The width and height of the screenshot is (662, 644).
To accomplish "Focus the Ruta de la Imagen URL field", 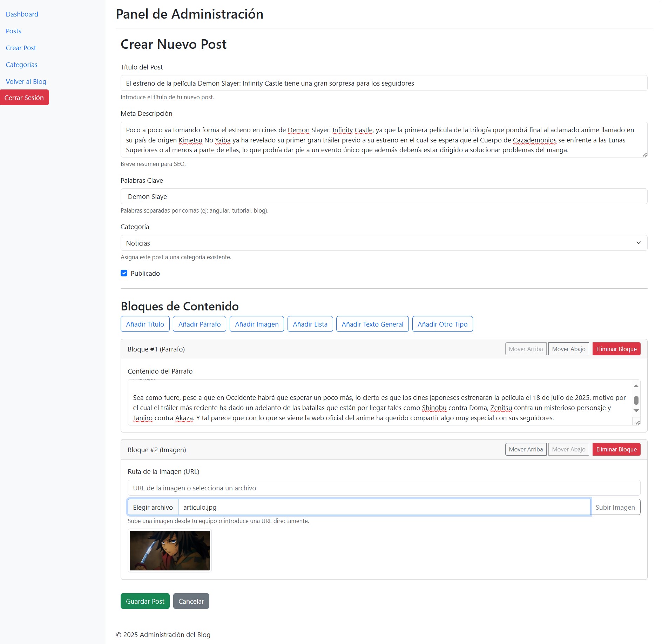I will coord(384,488).
